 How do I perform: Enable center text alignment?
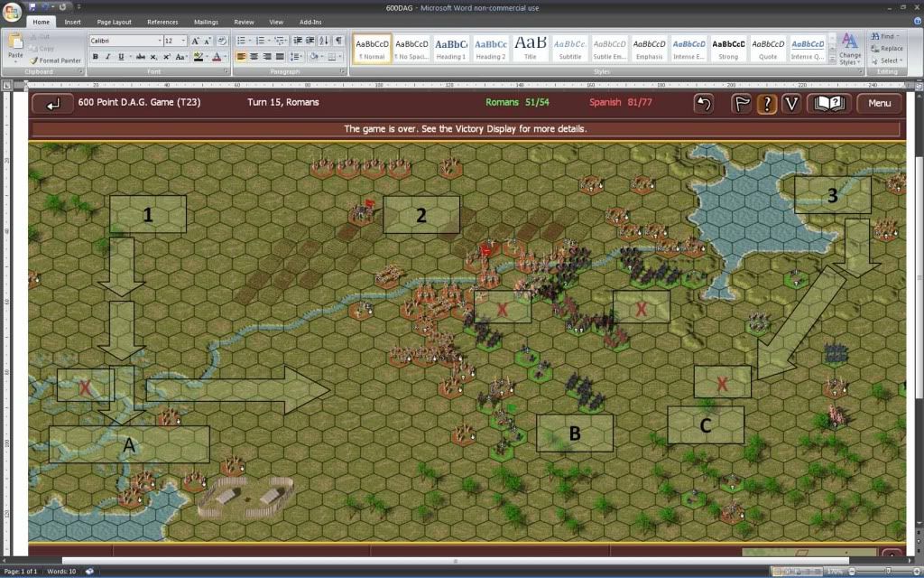254,57
